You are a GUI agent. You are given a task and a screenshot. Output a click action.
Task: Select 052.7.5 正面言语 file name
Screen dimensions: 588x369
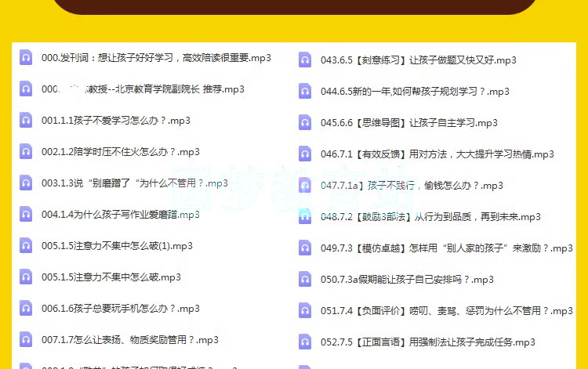point(427,342)
